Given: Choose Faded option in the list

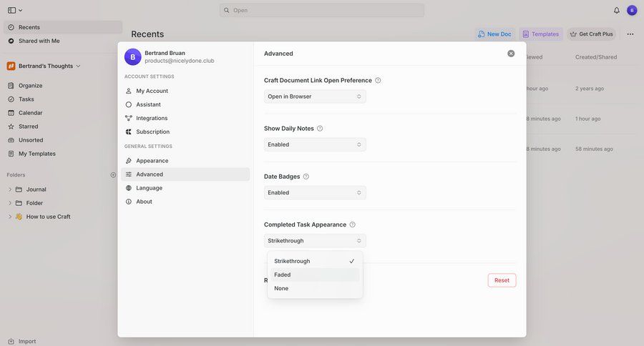Looking at the screenshot, I should tap(315, 275).
